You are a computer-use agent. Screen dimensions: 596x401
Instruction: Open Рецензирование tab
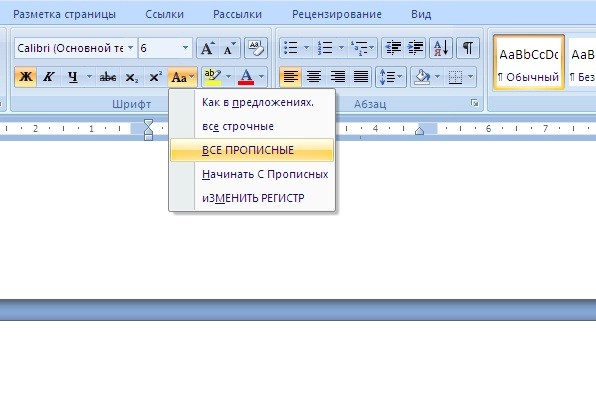[x=337, y=14]
